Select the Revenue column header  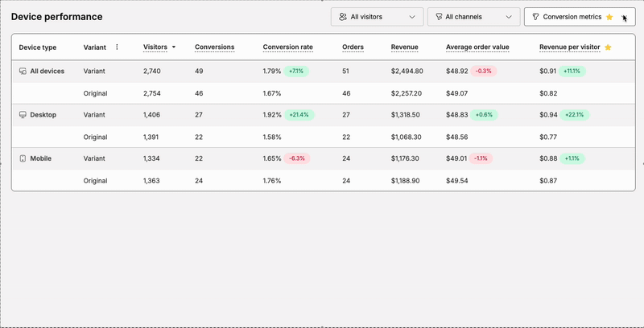coord(404,47)
